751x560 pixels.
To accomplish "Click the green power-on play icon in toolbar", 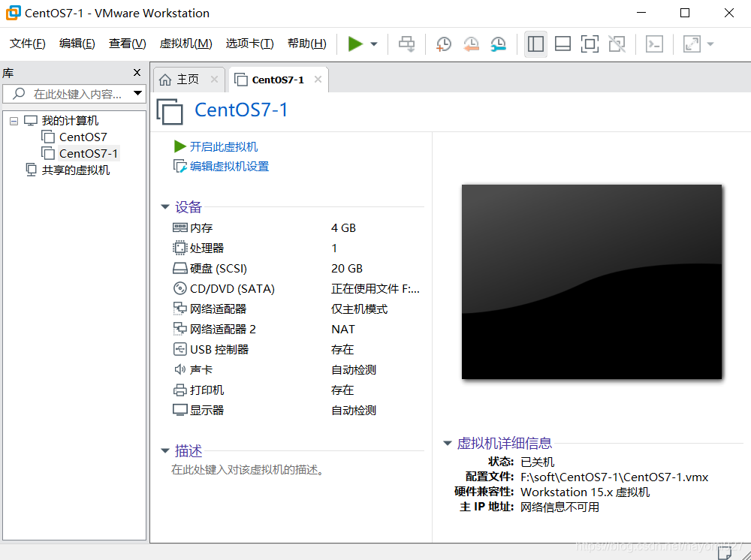I will (355, 44).
